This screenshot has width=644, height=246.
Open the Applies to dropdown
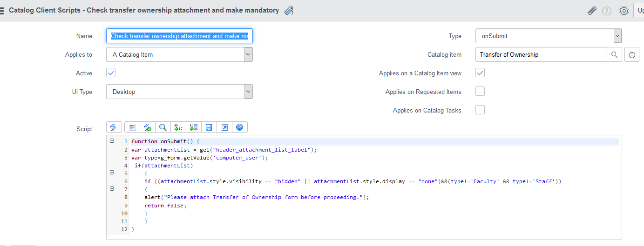pyautogui.click(x=179, y=54)
